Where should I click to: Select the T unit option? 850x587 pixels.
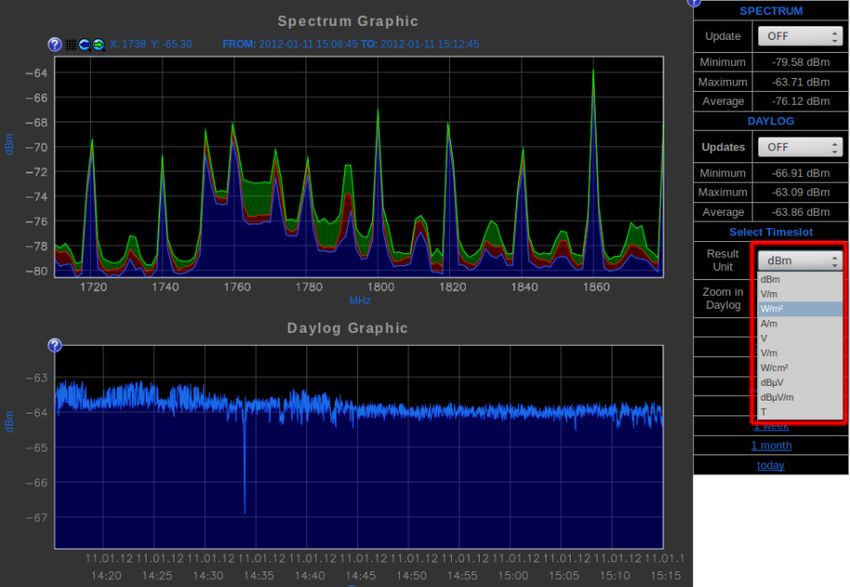click(800, 412)
